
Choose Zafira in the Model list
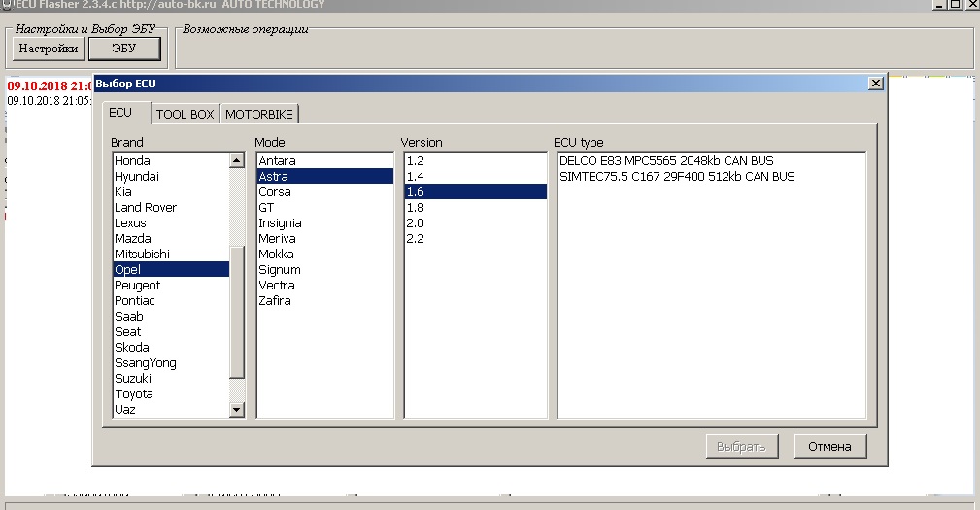click(x=325, y=300)
